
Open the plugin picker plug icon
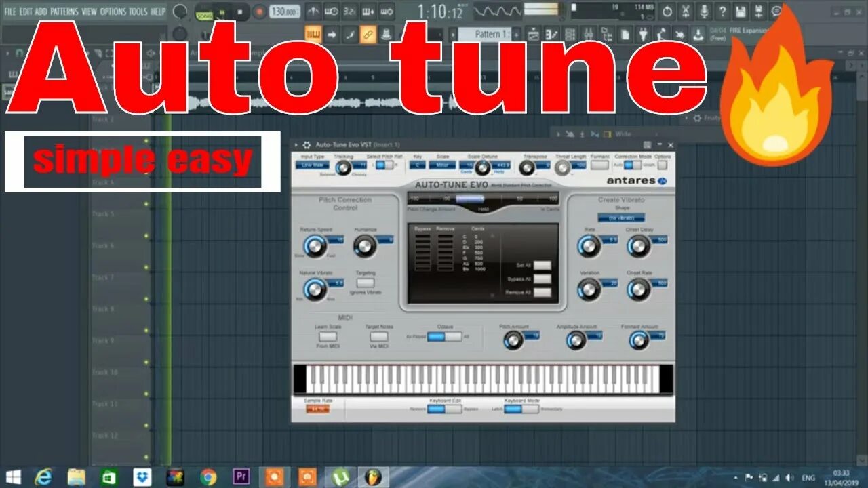pos(644,34)
